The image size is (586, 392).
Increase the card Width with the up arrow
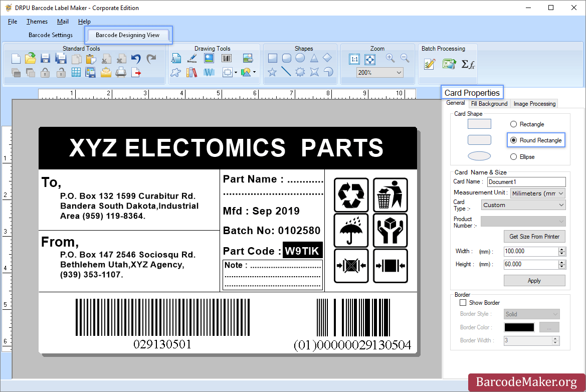[562, 249]
